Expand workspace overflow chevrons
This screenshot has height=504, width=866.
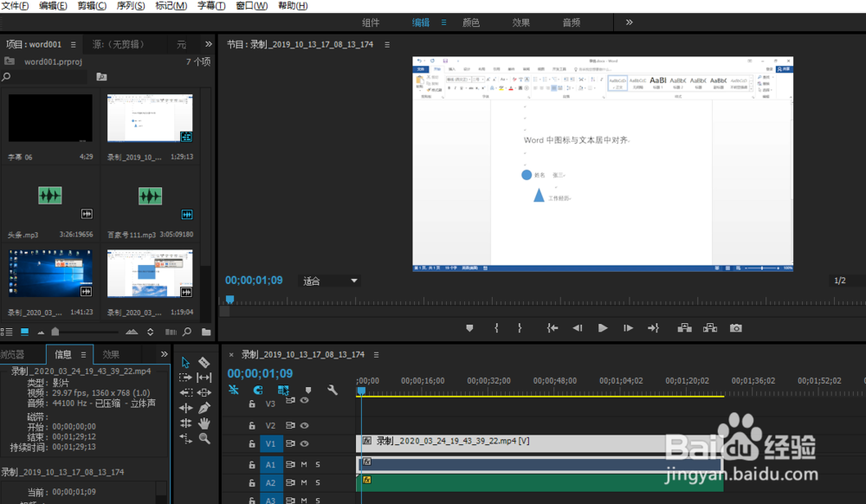coord(629,22)
